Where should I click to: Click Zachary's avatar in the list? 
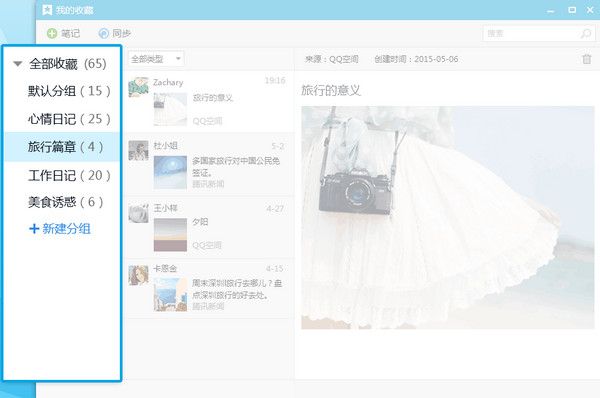tap(139, 87)
